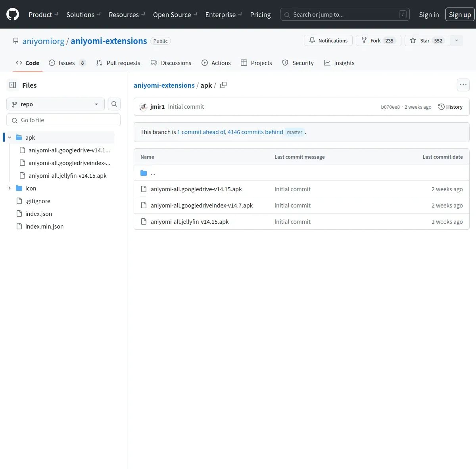Open the star lists dropdown arrow
The width and height of the screenshot is (476, 469).
[x=457, y=40]
